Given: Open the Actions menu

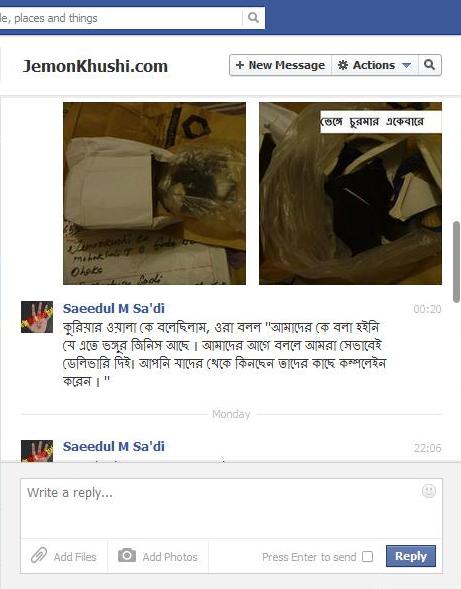Looking at the screenshot, I should click(375, 65).
